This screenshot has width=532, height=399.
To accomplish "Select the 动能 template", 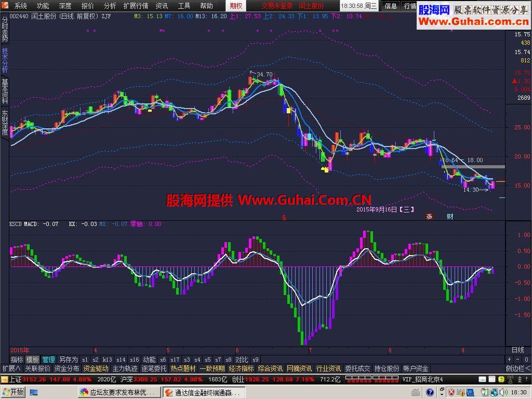I will click(x=149, y=360).
